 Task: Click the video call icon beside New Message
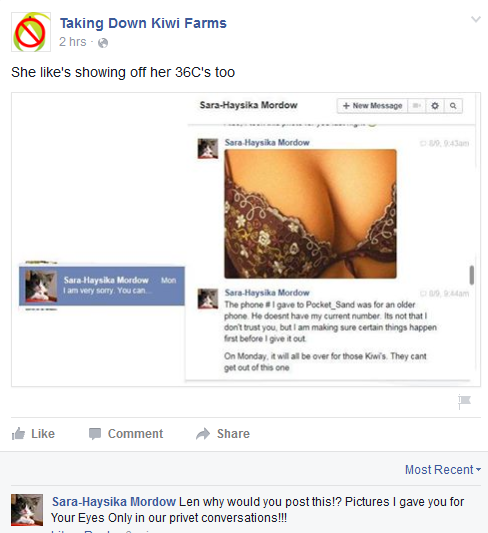417,106
